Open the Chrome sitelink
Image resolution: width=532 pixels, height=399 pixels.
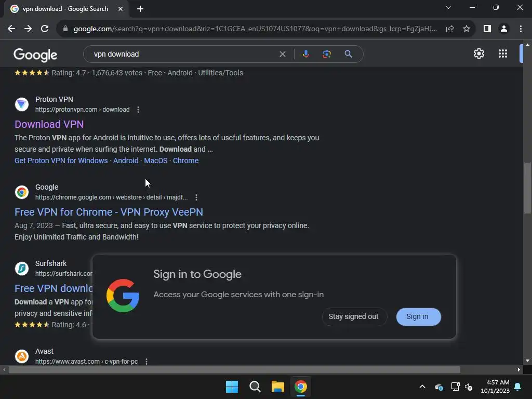[185, 161]
